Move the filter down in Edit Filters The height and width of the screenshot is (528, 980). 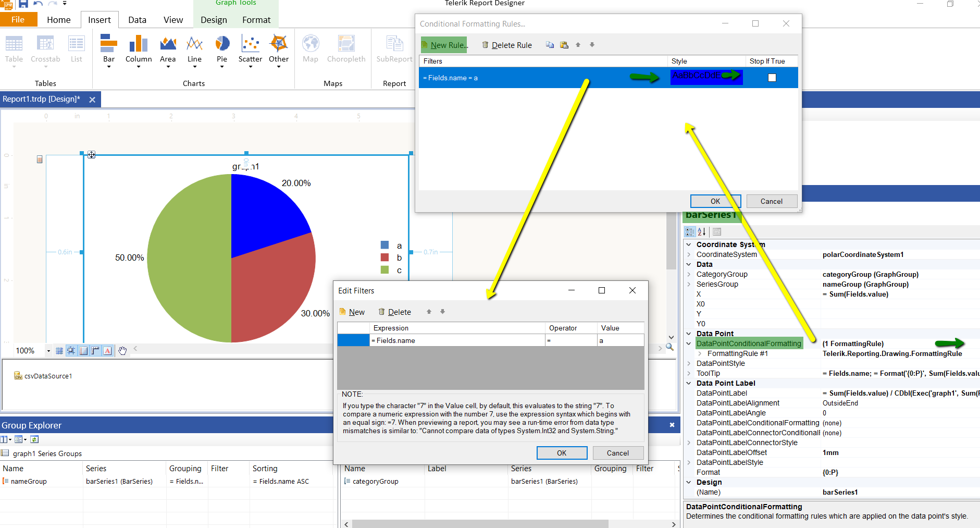[442, 312]
